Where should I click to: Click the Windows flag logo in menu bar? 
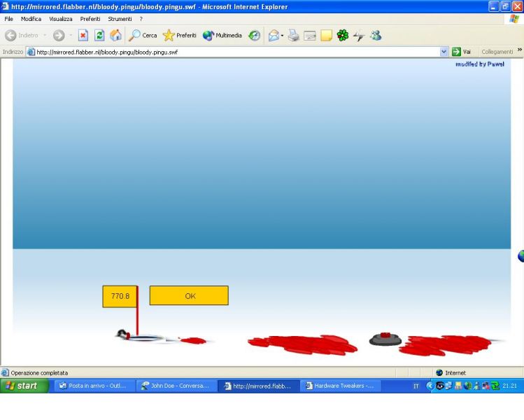[x=514, y=19]
